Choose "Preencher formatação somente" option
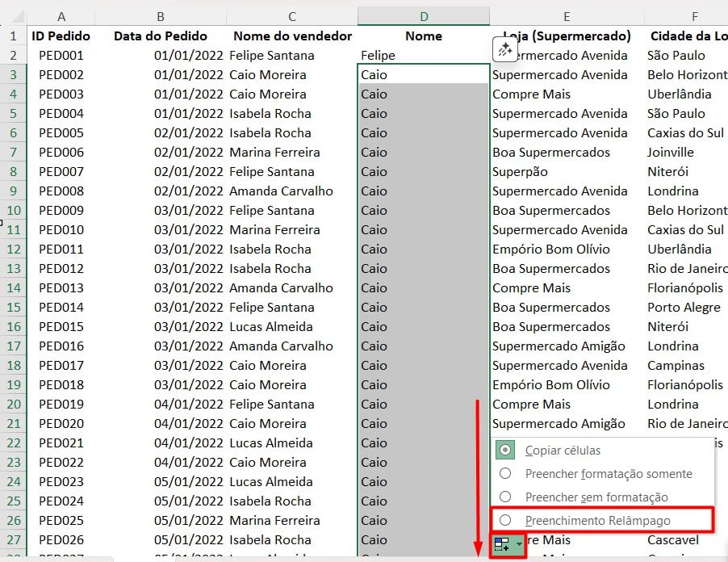The width and height of the screenshot is (728, 562). click(505, 474)
